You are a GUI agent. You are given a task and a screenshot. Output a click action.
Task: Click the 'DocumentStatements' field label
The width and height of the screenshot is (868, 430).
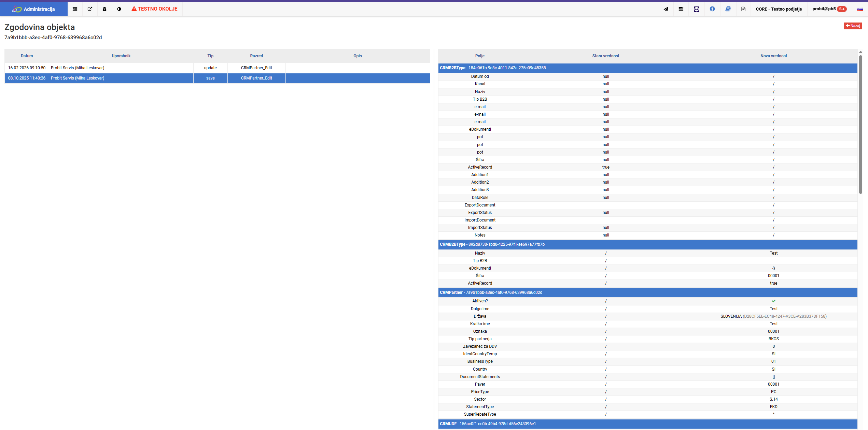[x=480, y=377]
